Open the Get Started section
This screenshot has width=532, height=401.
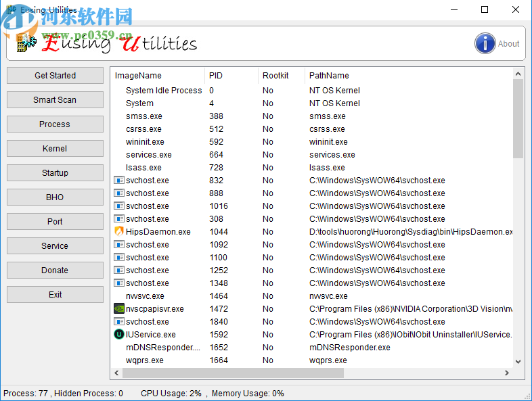[55, 75]
